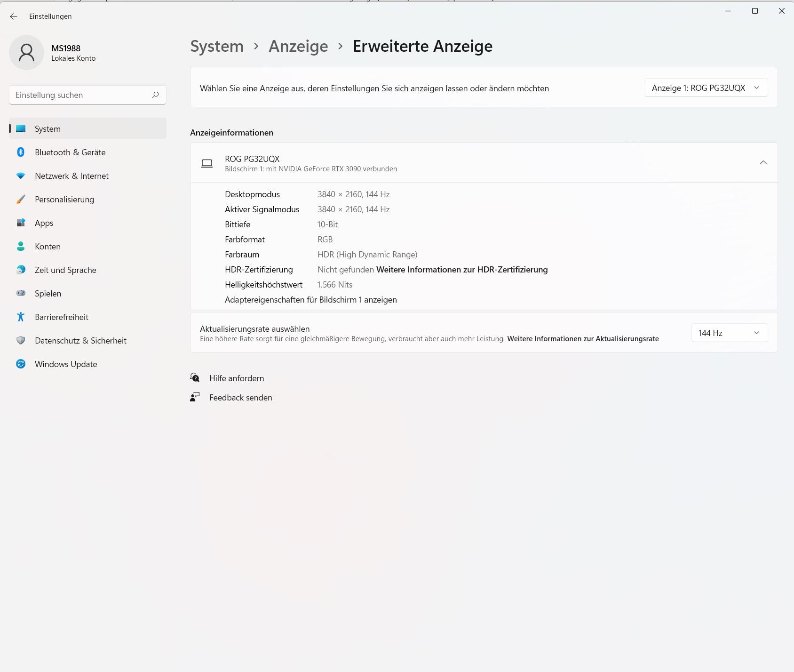
Task: Click the Feedback senden link
Action: [241, 398]
